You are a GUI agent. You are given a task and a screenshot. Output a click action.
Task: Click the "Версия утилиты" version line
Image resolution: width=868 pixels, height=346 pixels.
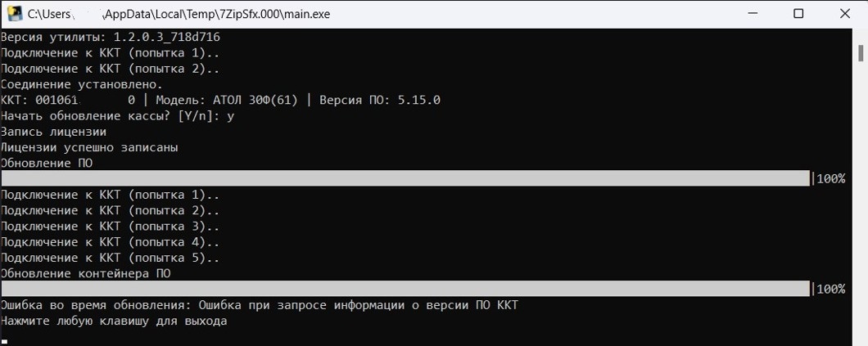click(x=110, y=37)
